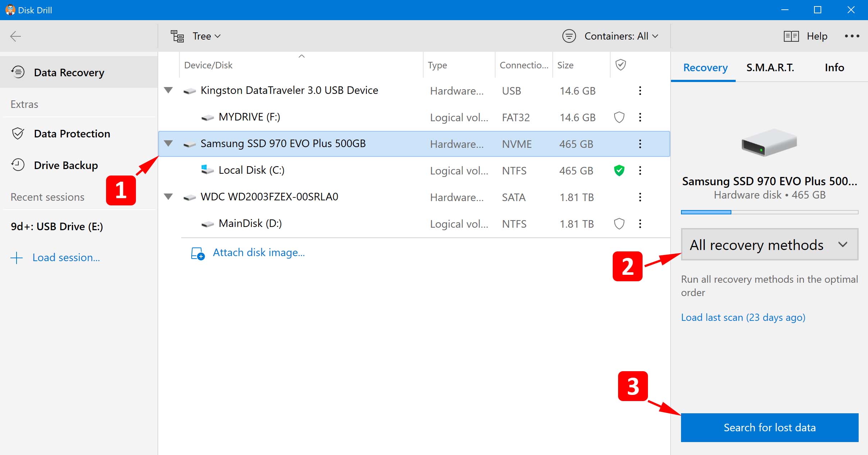Select the Local Disk (C:) volume row

(x=414, y=170)
